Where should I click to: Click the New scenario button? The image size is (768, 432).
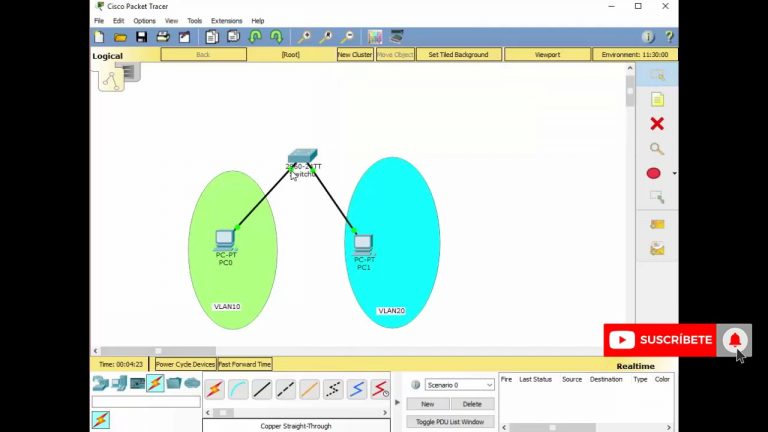tap(428, 404)
